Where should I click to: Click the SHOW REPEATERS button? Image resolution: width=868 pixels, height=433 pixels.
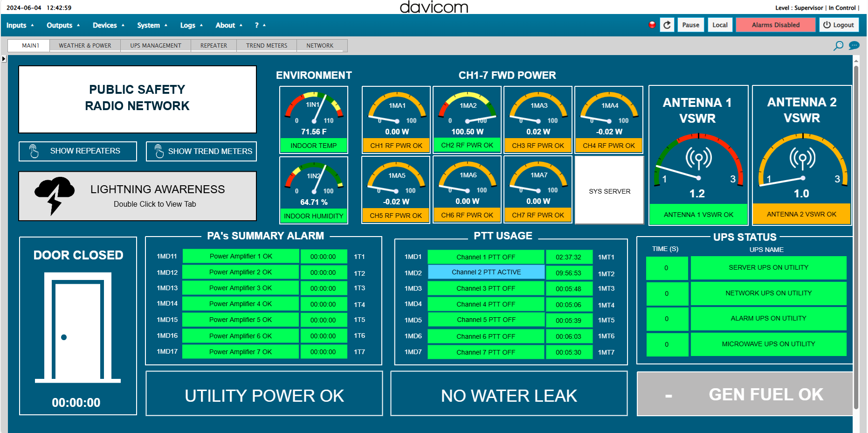tap(78, 151)
